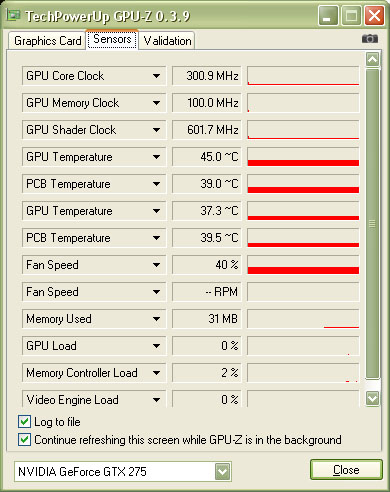Screen dimensions: 390x492
Task: Open the Validation tab
Action: click(167, 41)
